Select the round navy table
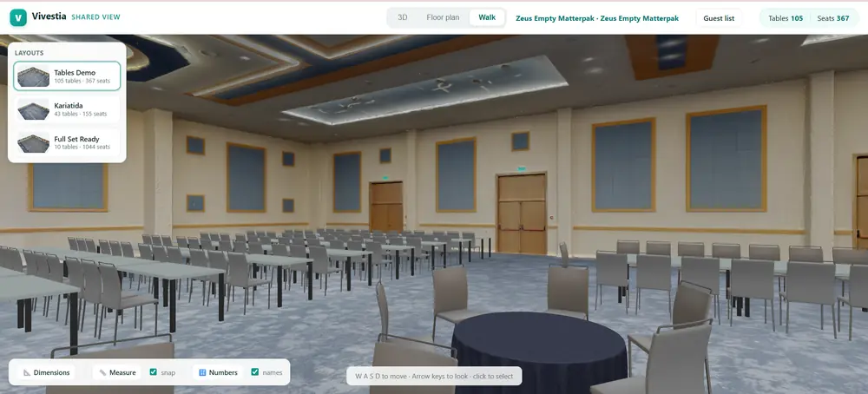Image resolution: width=868 pixels, height=394 pixels. click(x=539, y=354)
